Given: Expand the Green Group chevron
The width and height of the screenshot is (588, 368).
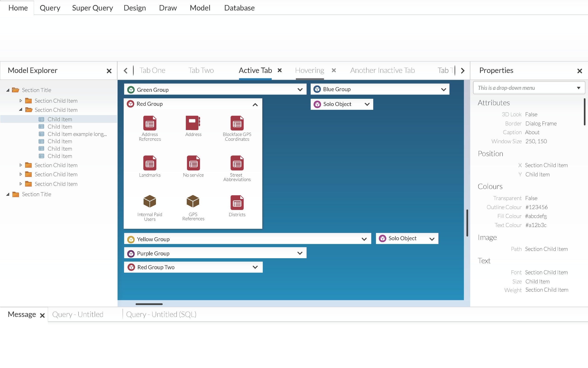Looking at the screenshot, I should click(x=300, y=90).
